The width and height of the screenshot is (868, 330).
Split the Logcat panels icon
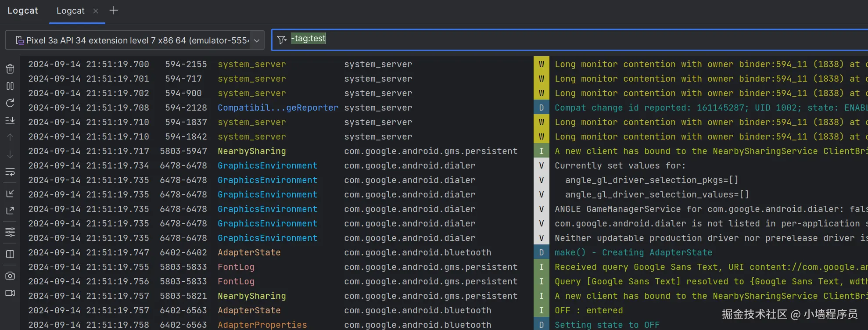10,254
